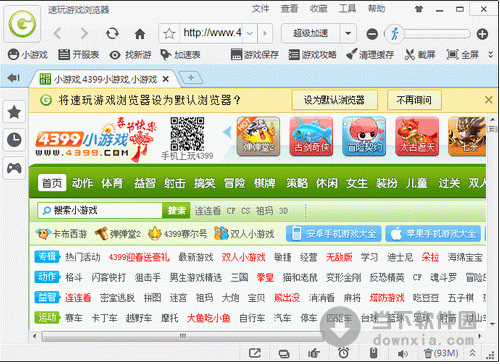This screenshot has width=500, height=364.
Task: Reload the page with refresh icon
Action: point(112,33)
